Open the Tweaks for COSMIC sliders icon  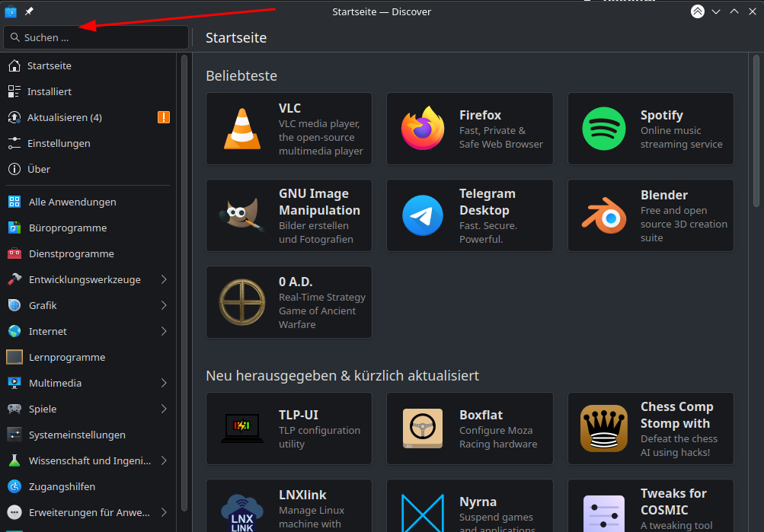604,514
